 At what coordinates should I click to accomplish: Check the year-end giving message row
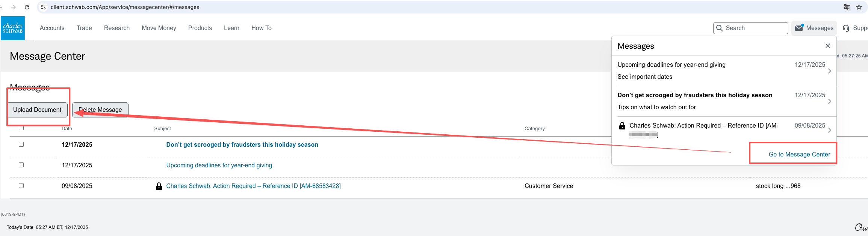21,165
